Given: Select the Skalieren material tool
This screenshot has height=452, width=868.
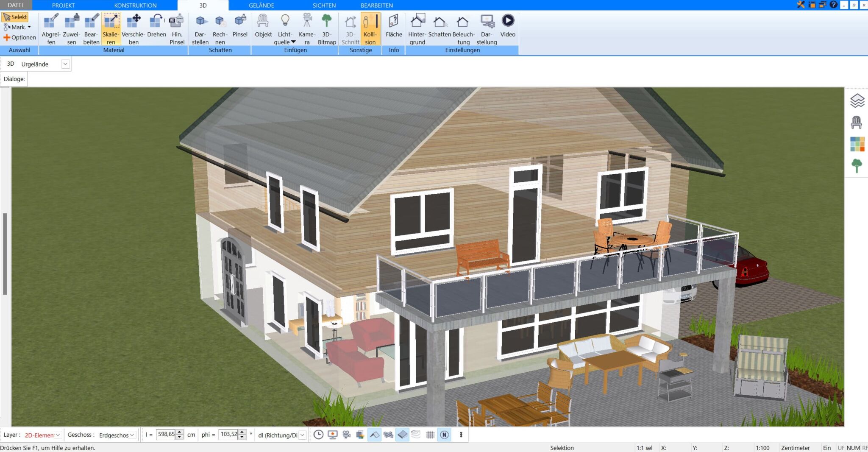Looking at the screenshot, I should (111, 28).
